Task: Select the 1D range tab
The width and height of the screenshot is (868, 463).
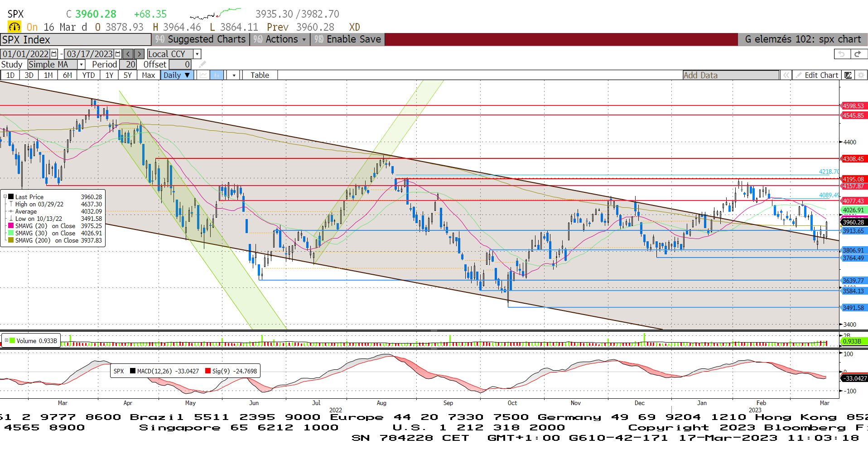Action: coord(10,75)
